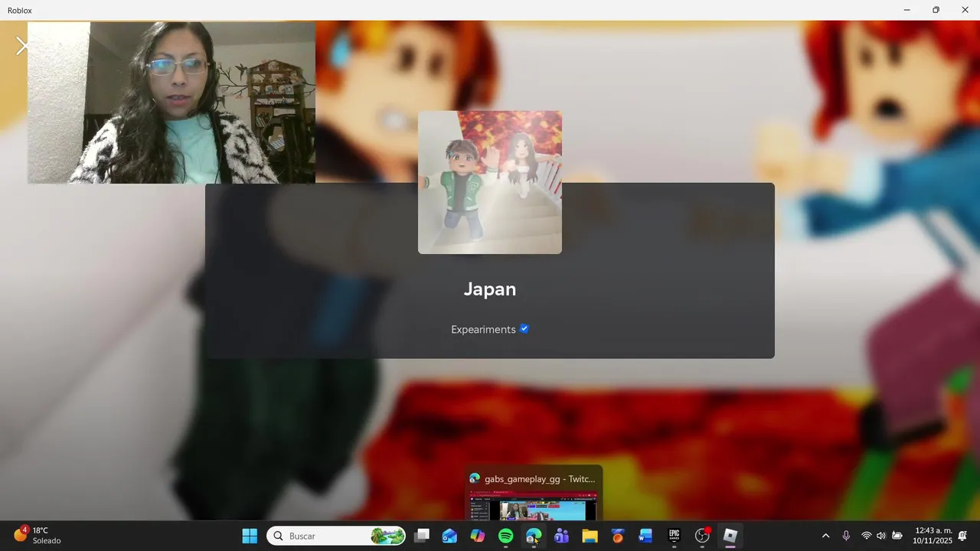Minimize the Roblox window
The height and width of the screenshot is (551, 980).
coord(906,10)
